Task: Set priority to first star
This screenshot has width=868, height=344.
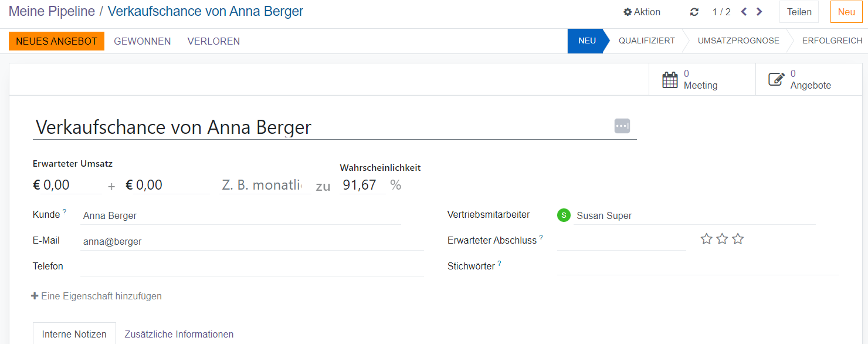Action: [707, 239]
